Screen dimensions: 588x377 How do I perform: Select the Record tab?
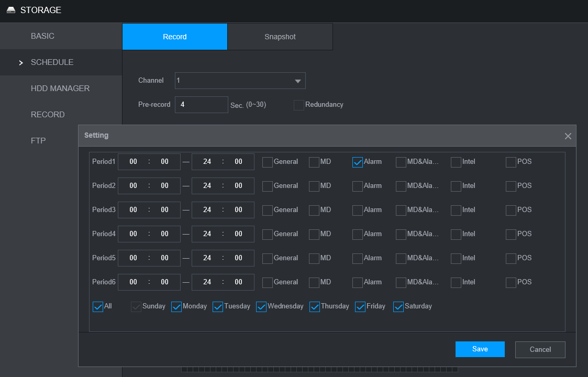(x=175, y=37)
